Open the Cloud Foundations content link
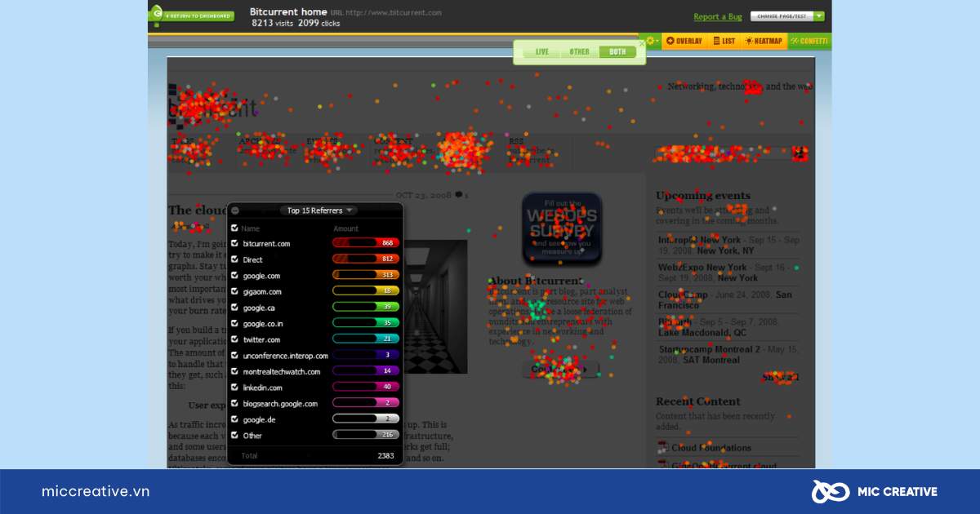Viewport: 980px width, 514px height. click(711, 448)
